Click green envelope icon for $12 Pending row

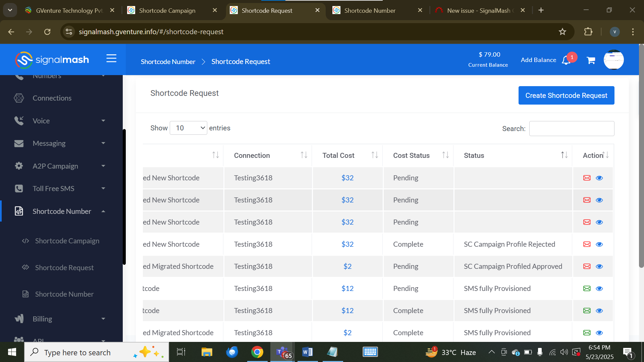click(587, 289)
